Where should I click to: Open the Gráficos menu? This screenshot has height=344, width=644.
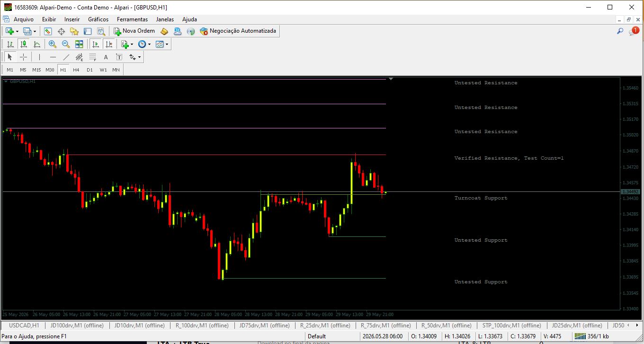(98, 19)
